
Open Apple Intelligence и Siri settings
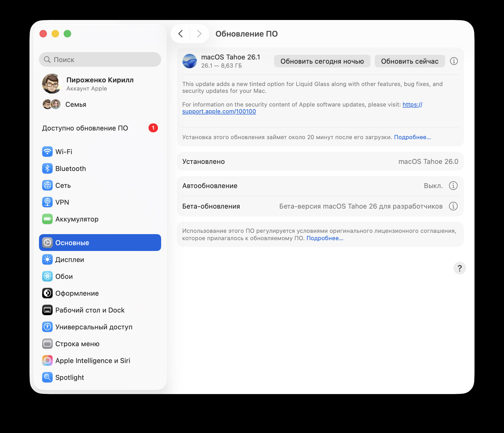click(93, 360)
